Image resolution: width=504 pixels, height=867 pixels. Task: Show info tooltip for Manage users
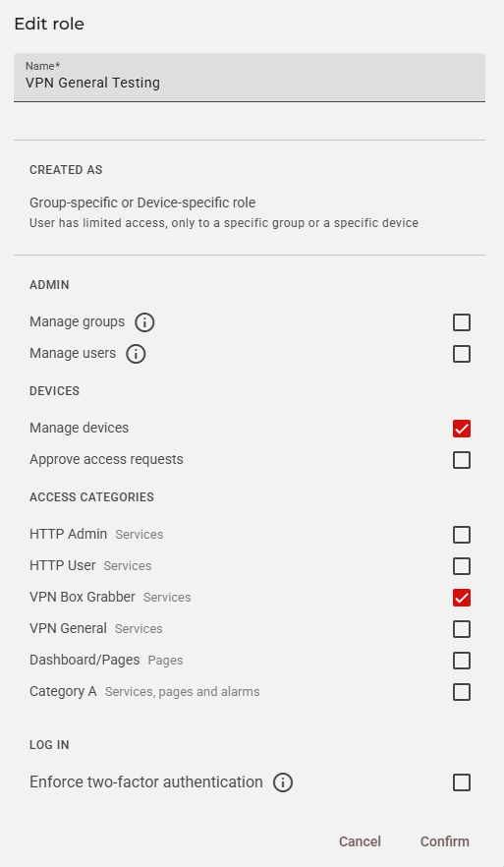click(136, 354)
